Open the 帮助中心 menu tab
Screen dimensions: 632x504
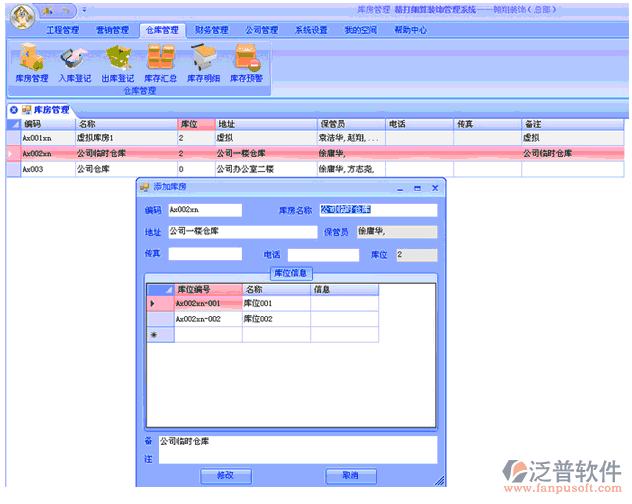pos(410,30)
